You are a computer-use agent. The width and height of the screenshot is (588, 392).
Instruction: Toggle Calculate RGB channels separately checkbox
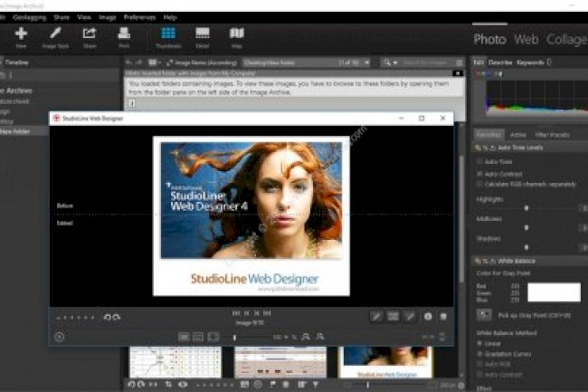click(479, 184)
